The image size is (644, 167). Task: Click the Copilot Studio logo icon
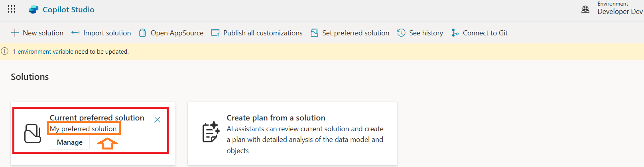point(33,10)
